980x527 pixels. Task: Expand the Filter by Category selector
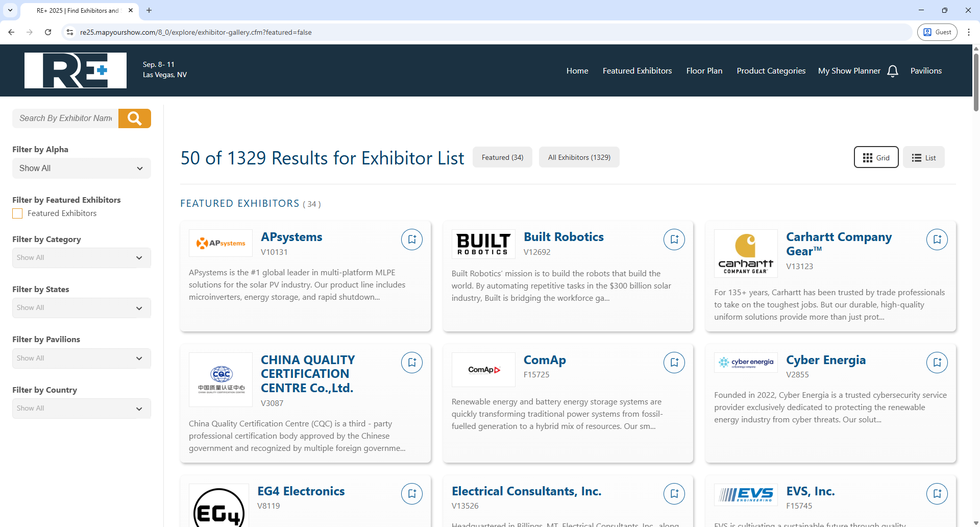(81, 257)
